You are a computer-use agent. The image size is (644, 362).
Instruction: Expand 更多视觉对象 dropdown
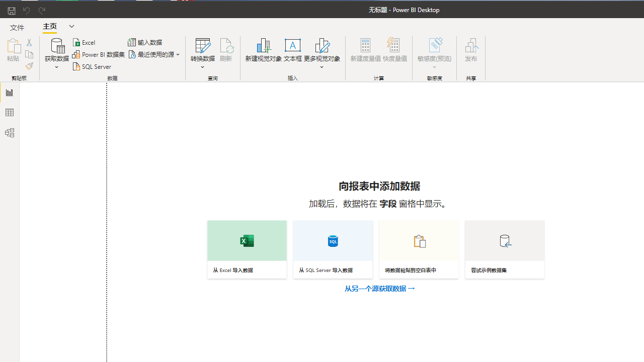tap(322, 67)
